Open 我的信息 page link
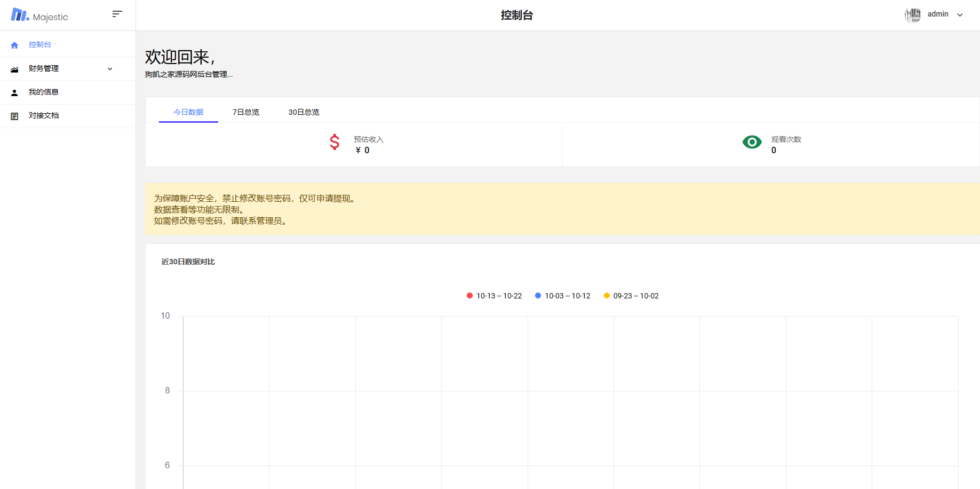 click(x=44, y=92)
